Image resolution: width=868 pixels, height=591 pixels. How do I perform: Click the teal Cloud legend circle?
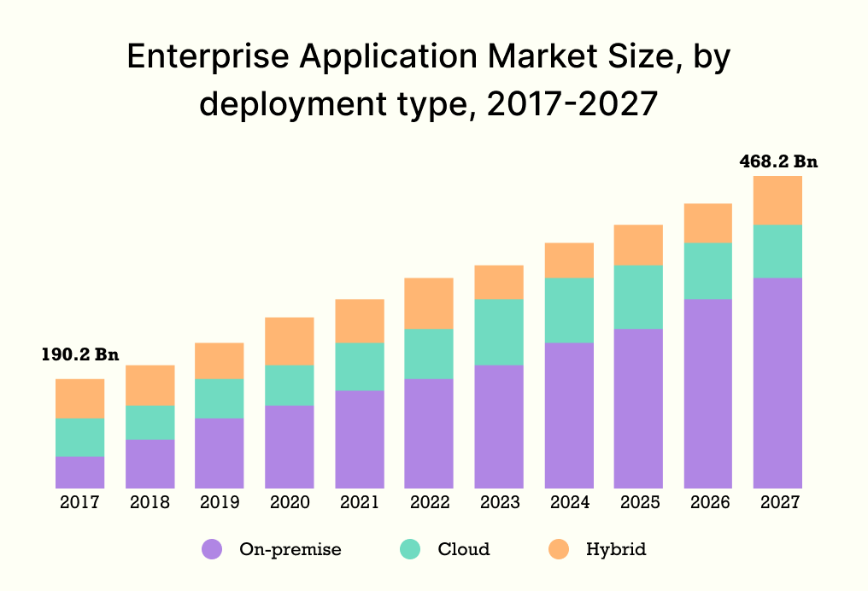pyautogui.click(x=410, y=549)
